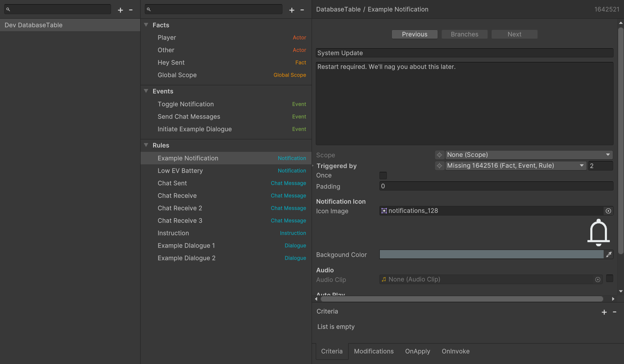Click the Scope target picker icon
The image size is (624, 364).
[439, 155]
